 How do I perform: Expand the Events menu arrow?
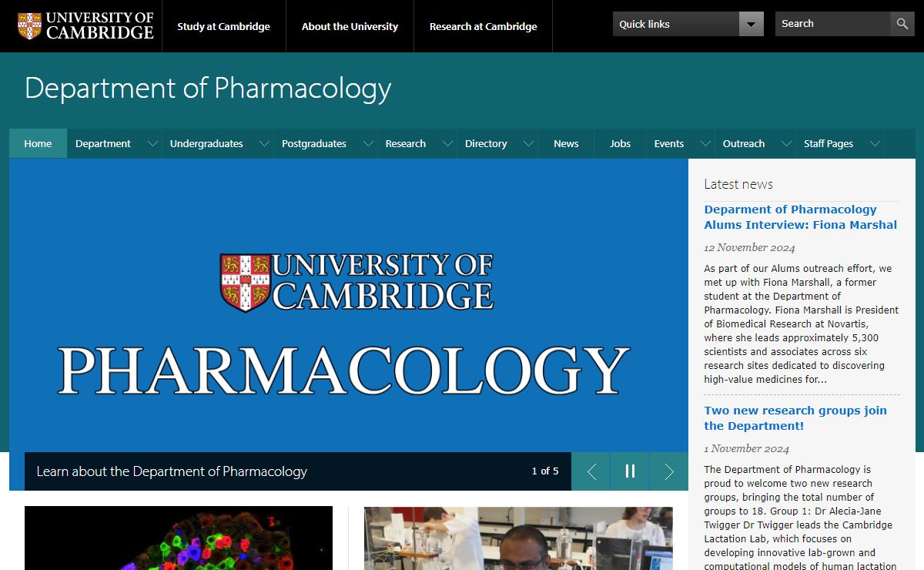point(705,143)
